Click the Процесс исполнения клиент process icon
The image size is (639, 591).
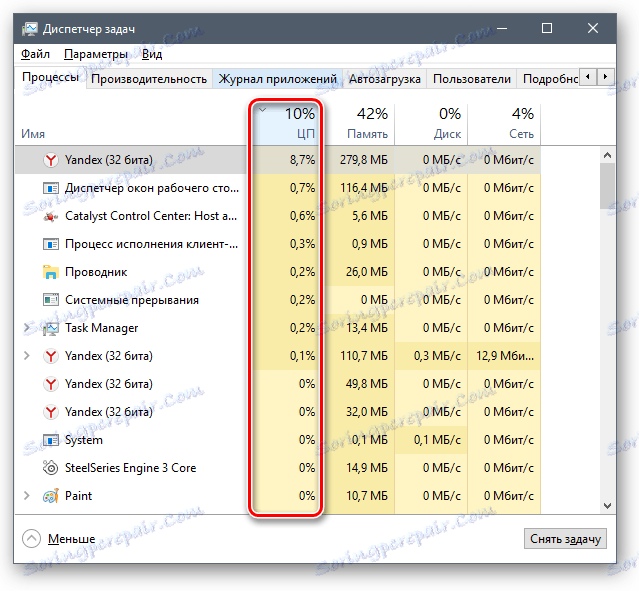tap(51, 244)
